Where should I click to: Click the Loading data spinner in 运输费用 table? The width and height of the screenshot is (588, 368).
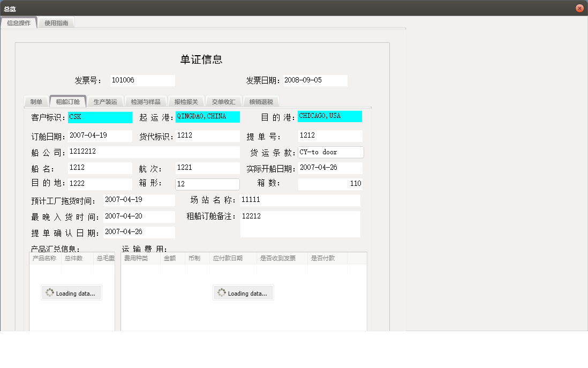[x=243, y=292]
